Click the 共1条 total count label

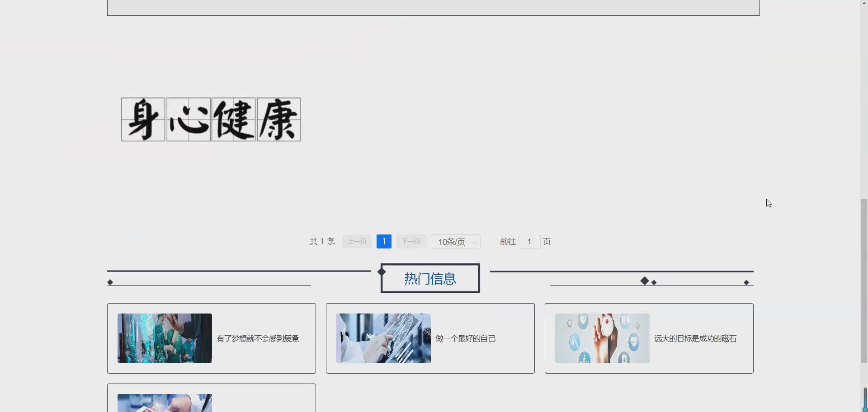321,241
